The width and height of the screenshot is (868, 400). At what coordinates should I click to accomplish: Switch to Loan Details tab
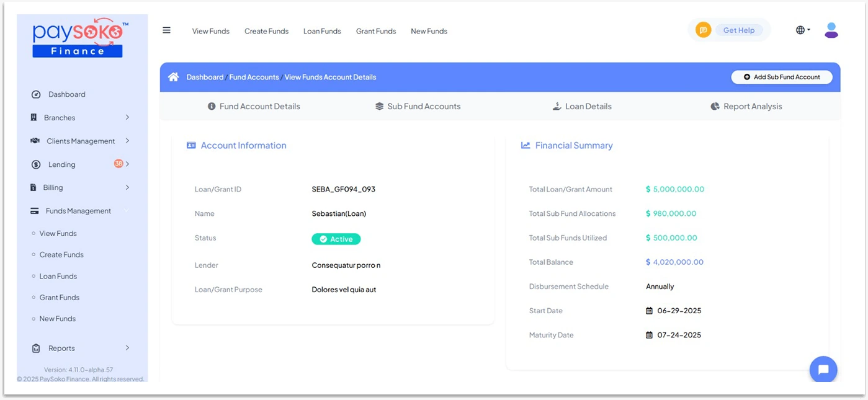tap(582, 106)
